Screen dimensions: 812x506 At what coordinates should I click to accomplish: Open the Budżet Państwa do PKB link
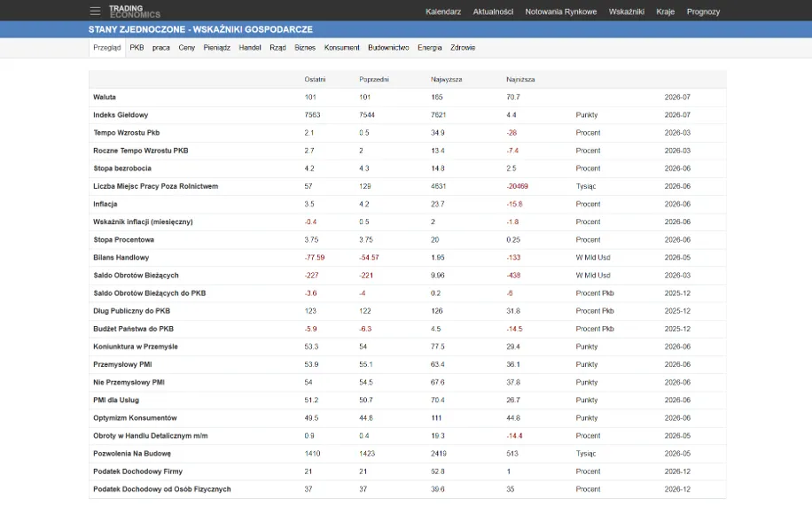tap(134, 329)
